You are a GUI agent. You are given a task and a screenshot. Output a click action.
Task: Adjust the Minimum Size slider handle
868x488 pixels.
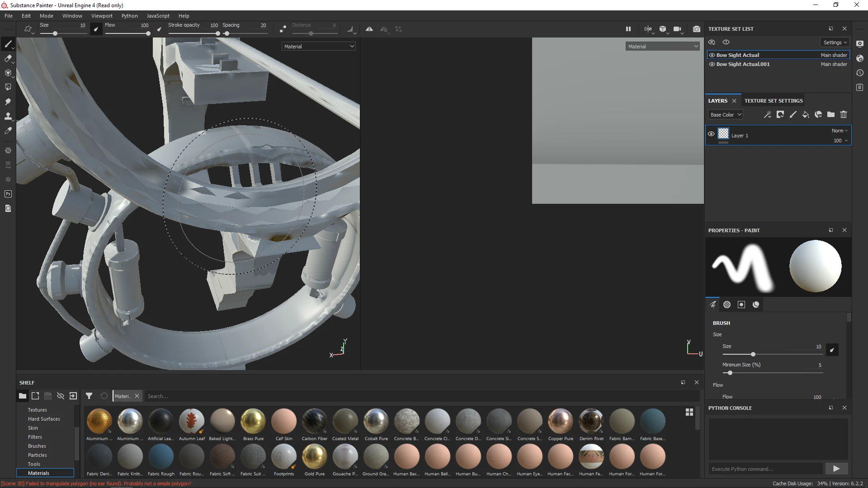(730, 373)
